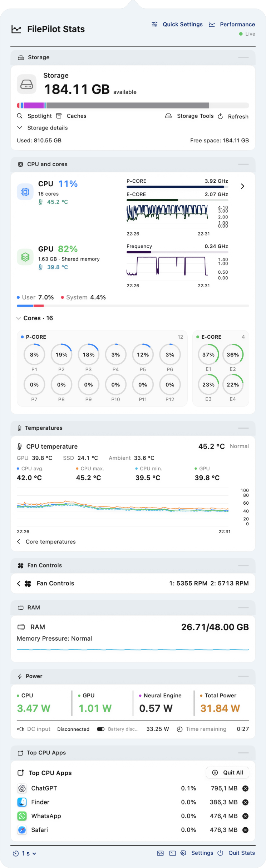Collapse the Storage section header
The image size is (266, 868).
click(x=243, y=57)
